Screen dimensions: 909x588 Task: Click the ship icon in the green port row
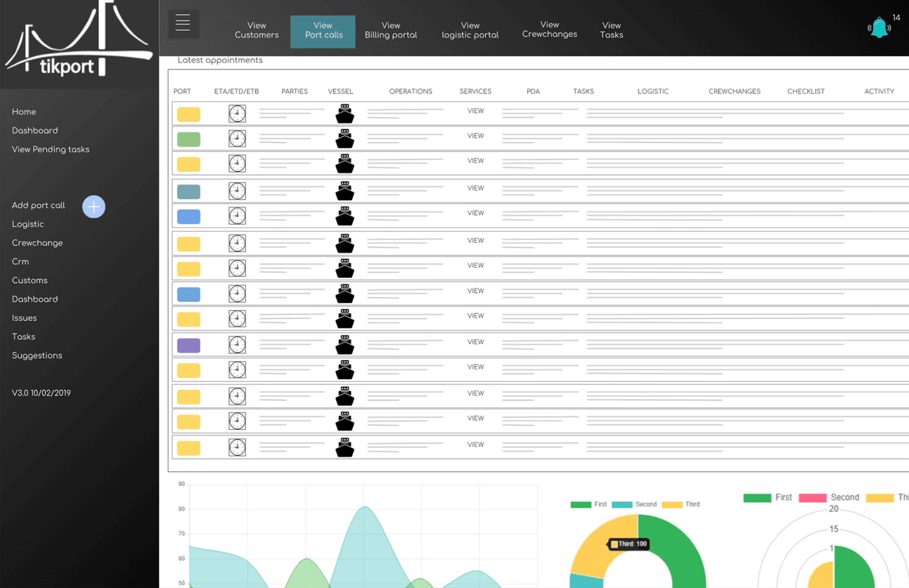(345, 138)
